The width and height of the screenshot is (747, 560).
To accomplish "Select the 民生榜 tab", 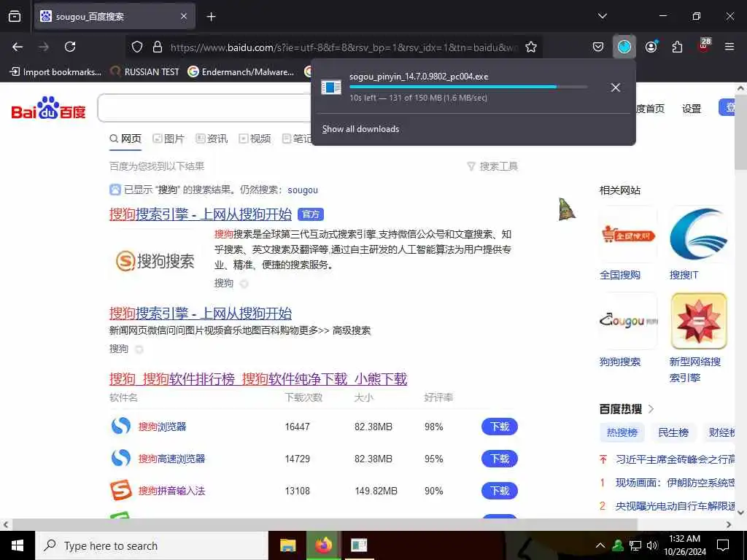I will [x=673, y=432].
